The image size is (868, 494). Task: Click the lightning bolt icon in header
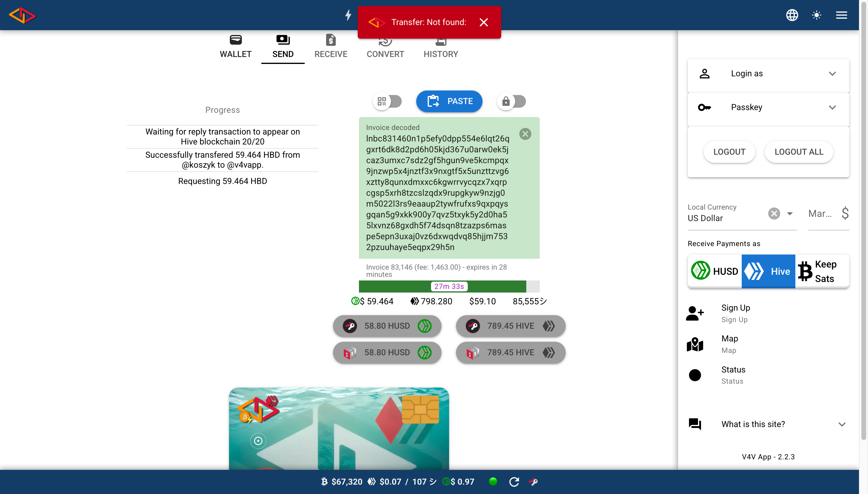(348, 15)
